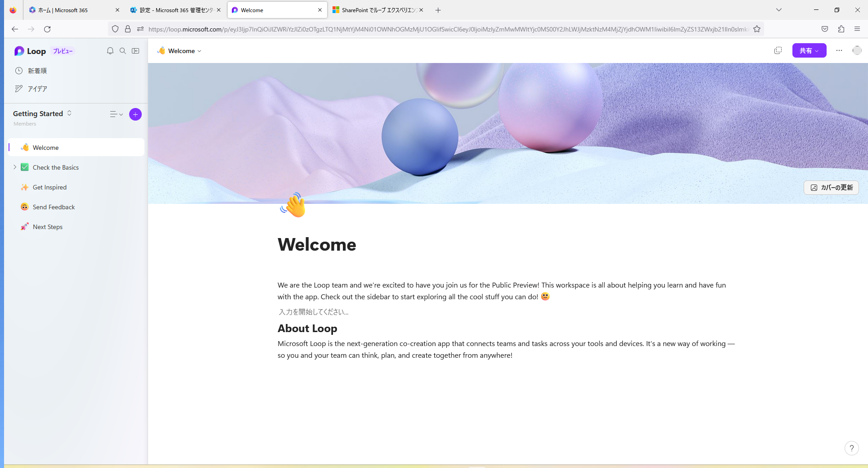Viewport: 868px width, 468px height.
Task: Switch workspace via Getting Started chevron
Action: click(69, 113)
